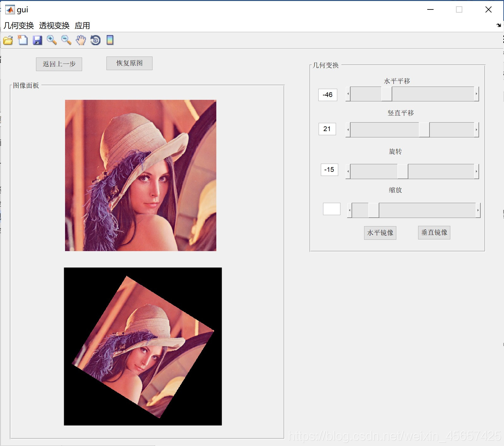Click the 几何变换 panel title
The image size is (504, 446).
click(326, 65)
